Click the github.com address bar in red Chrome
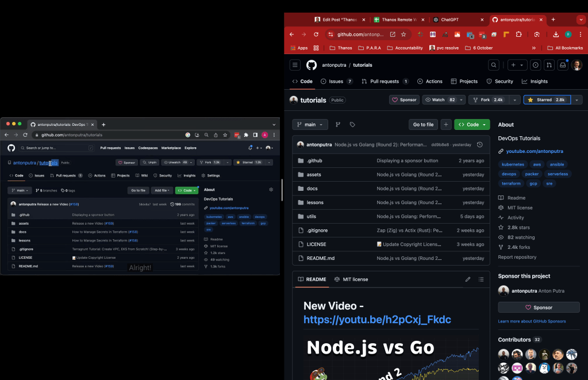Screen dimensions: 588x380 (360, 34)
